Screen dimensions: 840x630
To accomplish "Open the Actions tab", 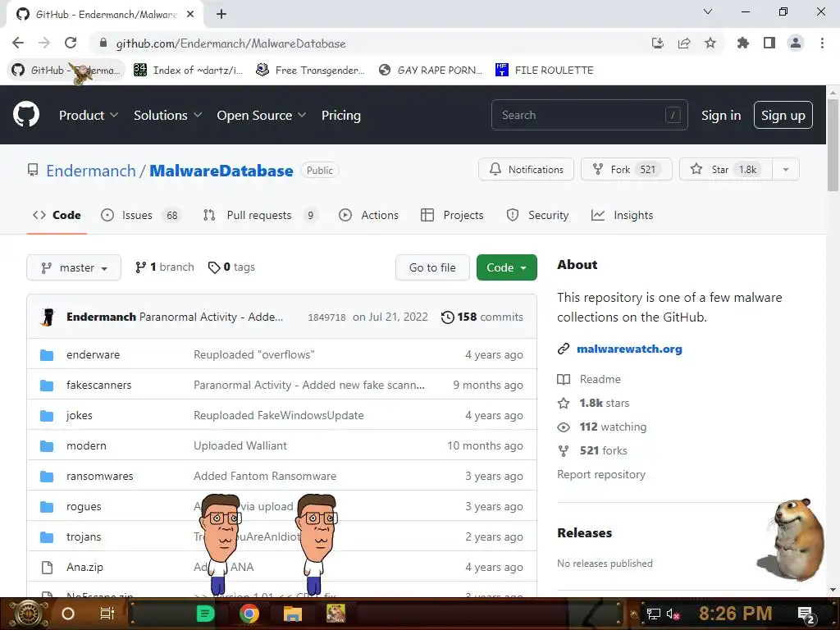I will coord(368,216).
